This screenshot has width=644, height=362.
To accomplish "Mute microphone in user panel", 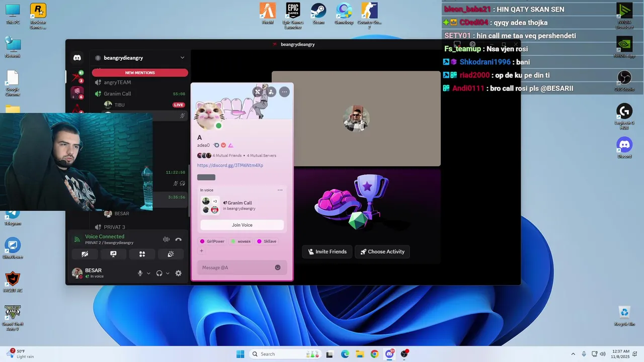I will (140, 273).
